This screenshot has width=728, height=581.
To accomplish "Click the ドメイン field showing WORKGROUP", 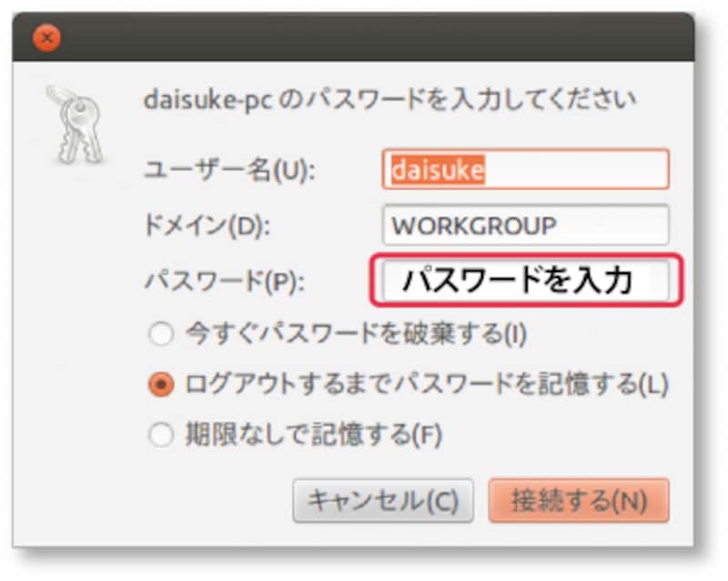I will 526,225.
